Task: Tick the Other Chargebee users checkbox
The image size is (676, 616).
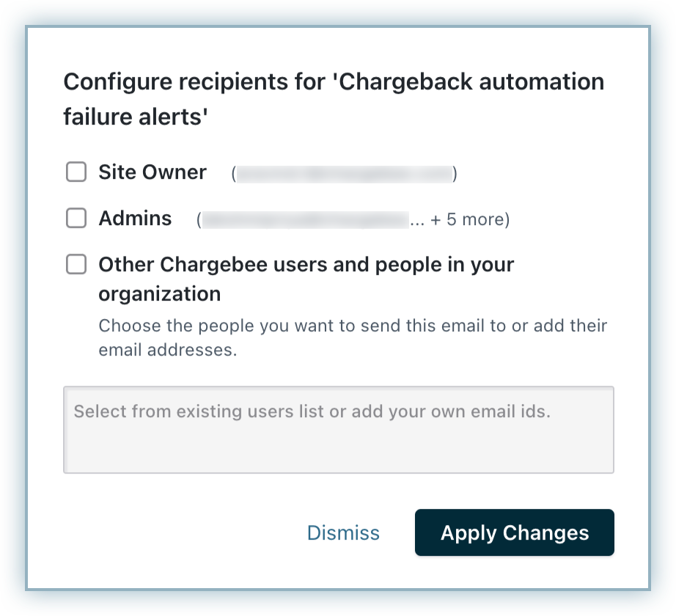Action: click(76, 265)
